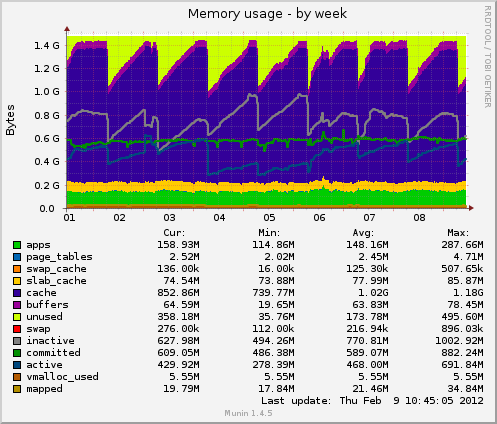The image size is (497, 424).
Task: Click the 'Memory usage - by week' title
Action: click(x=267, y=14)
